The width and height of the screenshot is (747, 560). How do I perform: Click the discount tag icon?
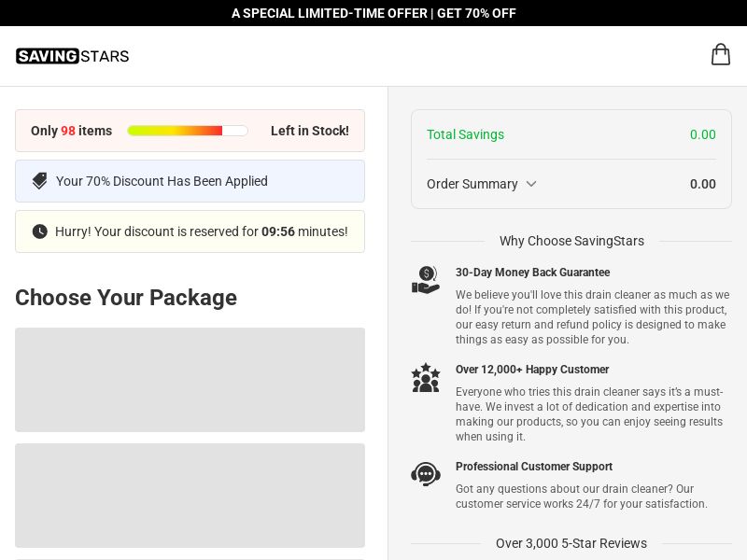coord(39,181)
